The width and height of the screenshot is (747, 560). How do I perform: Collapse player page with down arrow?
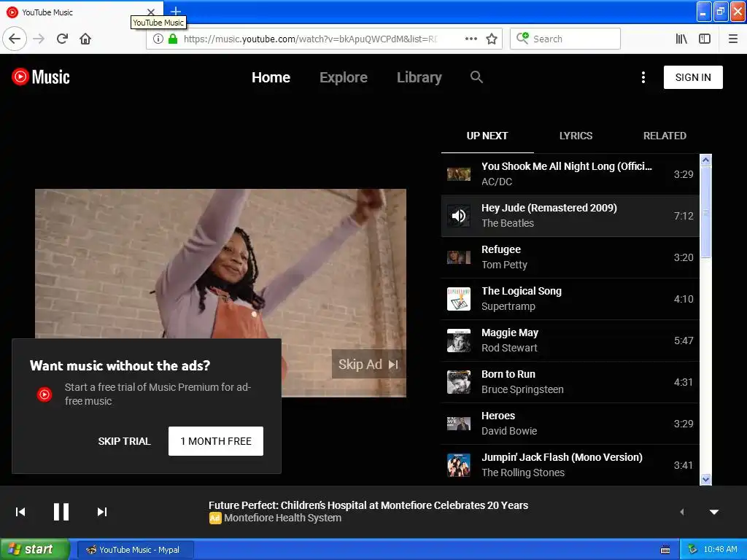click(714, 512)
